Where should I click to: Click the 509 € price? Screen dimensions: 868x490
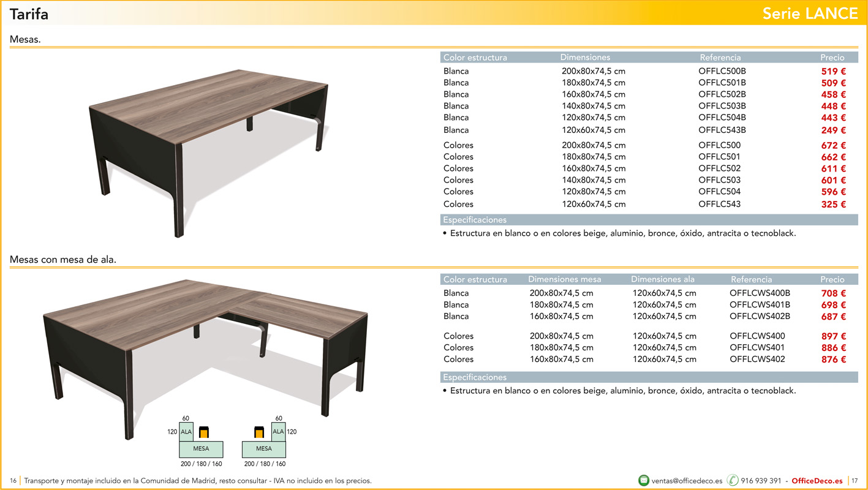(x=834, y=83)
